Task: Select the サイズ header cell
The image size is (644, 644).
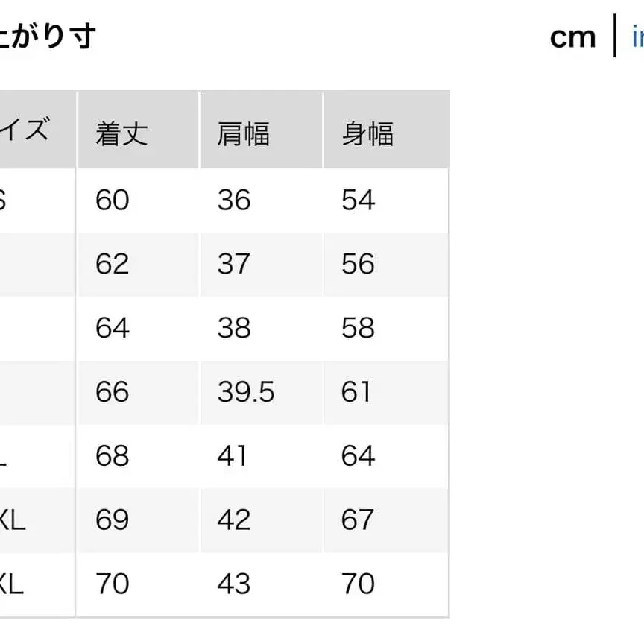Action: point(30,128)
